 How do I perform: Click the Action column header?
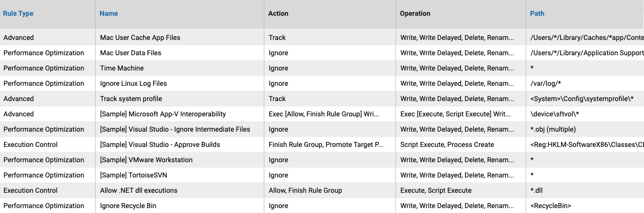click(x=278, y=14)
